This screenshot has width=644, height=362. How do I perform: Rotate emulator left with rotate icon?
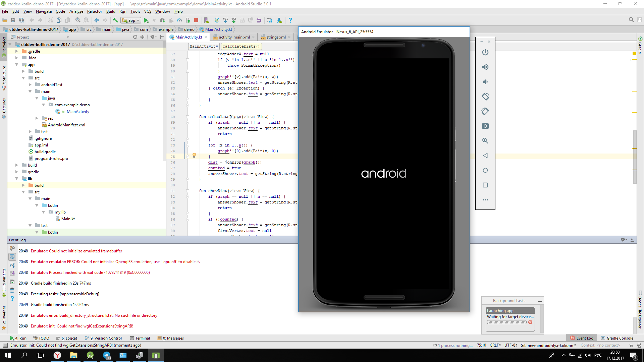point(485,97)
